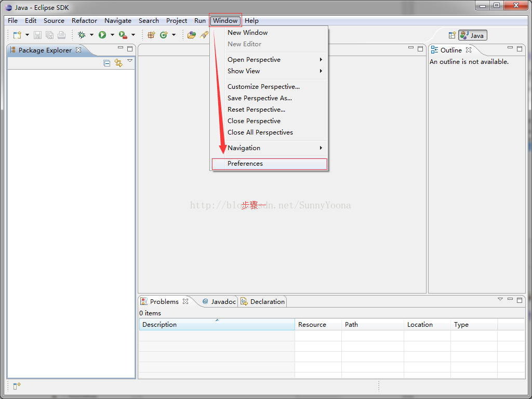Open the New wizard dropdown arrow

click(27, 35)
